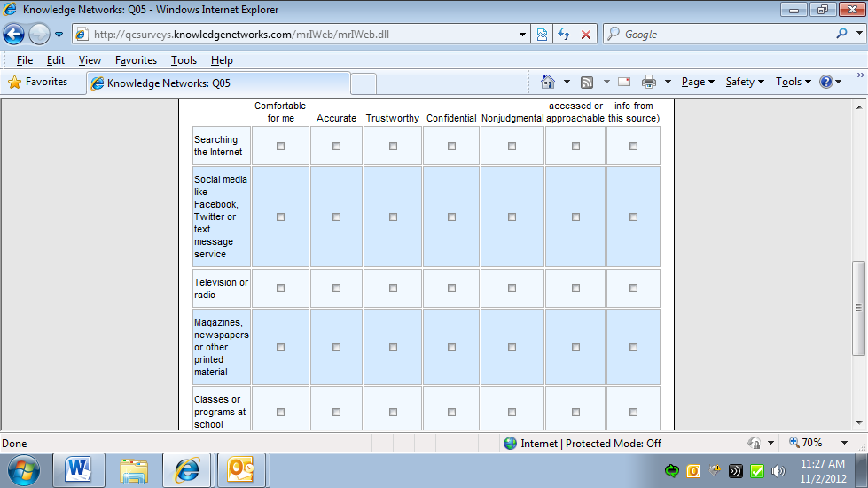The width and height of the screenshot is (868, 488).
Task: Open Outlook from the taskbar
Action: coord(241,470)
